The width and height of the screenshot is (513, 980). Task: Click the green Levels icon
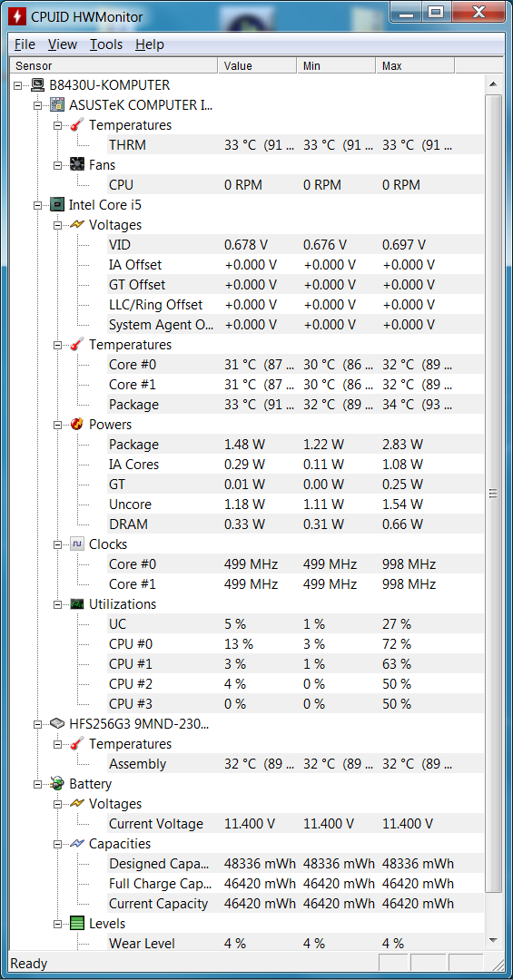[77, 924]
